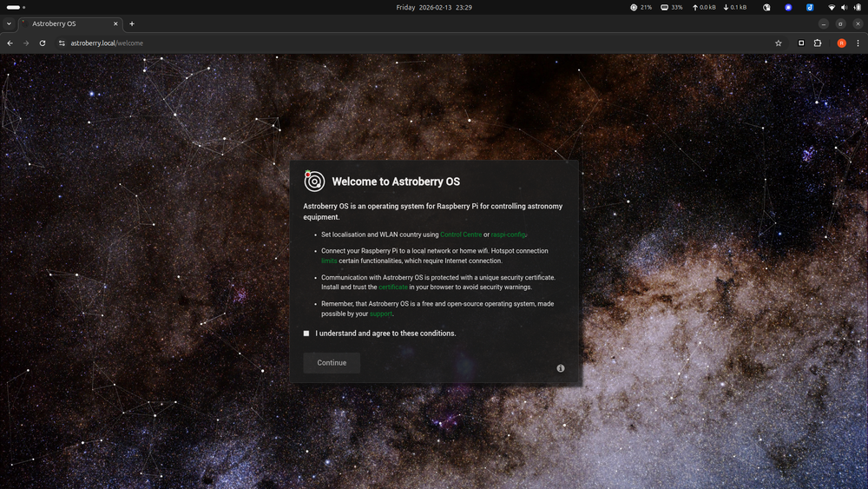Screen dimensions: 868x489
Task: Open the orange browser profile avatar
Action: pyautogui.click(x=841, y=43)
